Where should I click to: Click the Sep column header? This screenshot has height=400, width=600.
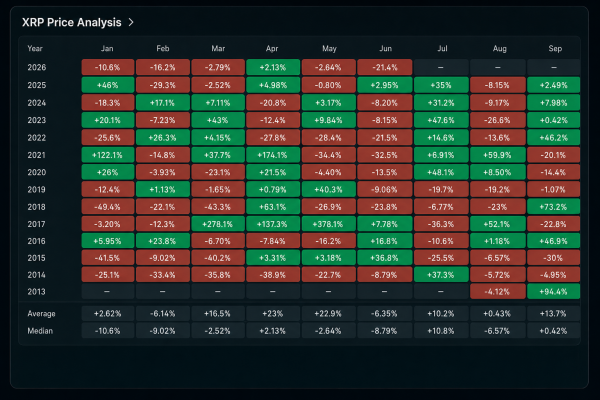(x=555, y=49)
